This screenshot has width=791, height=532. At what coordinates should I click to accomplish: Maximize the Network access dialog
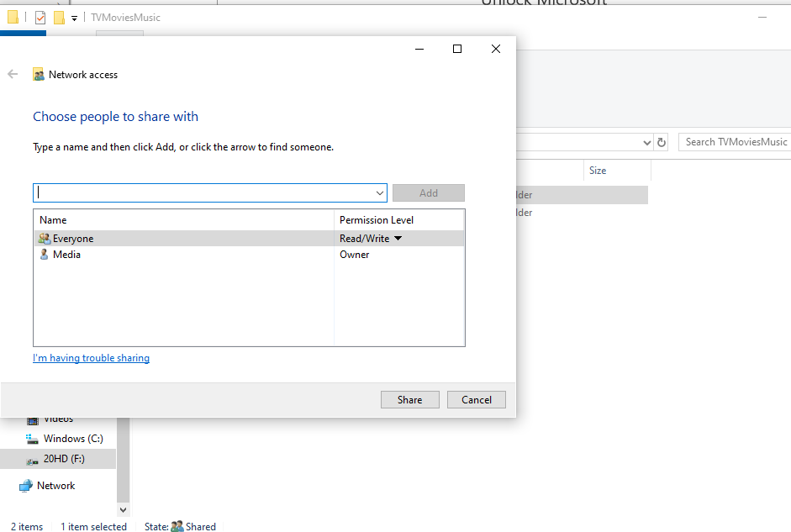coord(457,49)
